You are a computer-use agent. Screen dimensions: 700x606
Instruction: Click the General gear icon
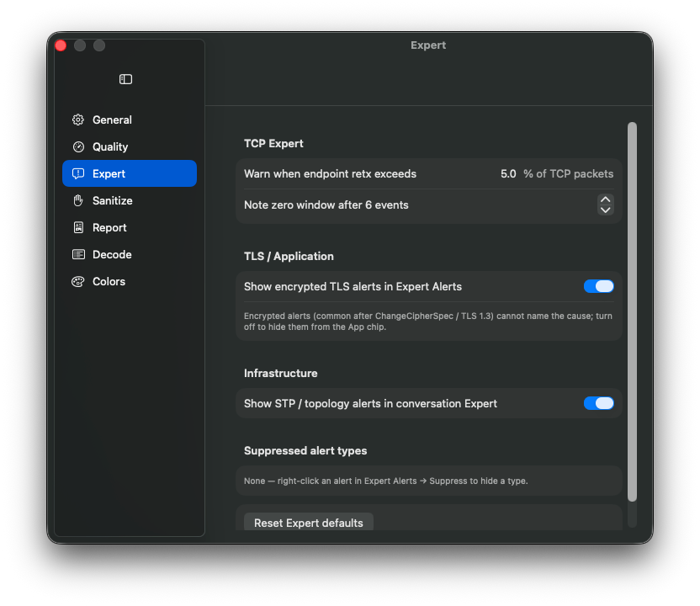[x=78, y=120]
